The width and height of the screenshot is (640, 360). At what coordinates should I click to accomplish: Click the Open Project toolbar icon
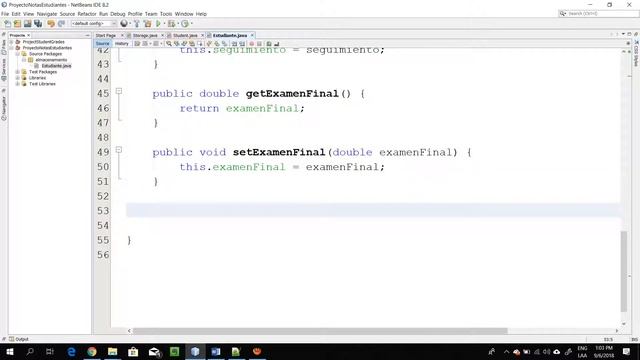tap(27, 24)
